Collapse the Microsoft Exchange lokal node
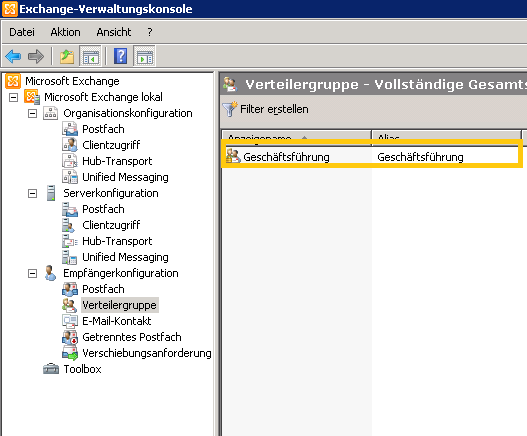Viewport: 527px width, 436px height. point(13,97)
